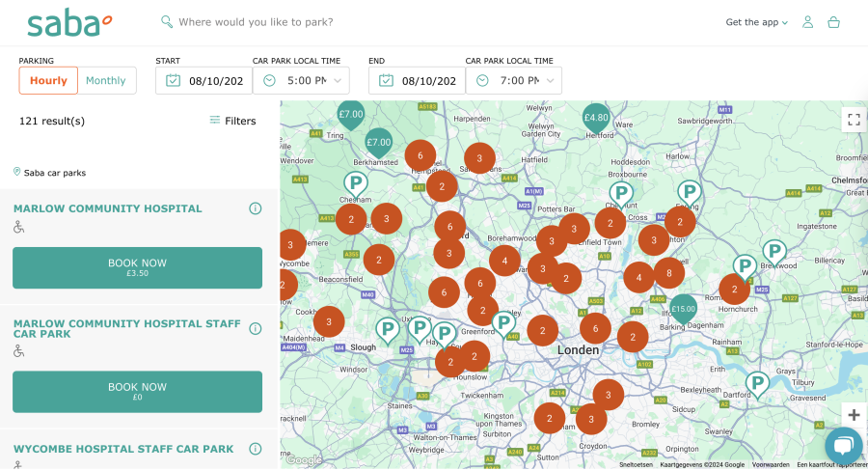The image size is (868, 470).
Task: Zoom in on the map
Action: [x=854, y=415]
